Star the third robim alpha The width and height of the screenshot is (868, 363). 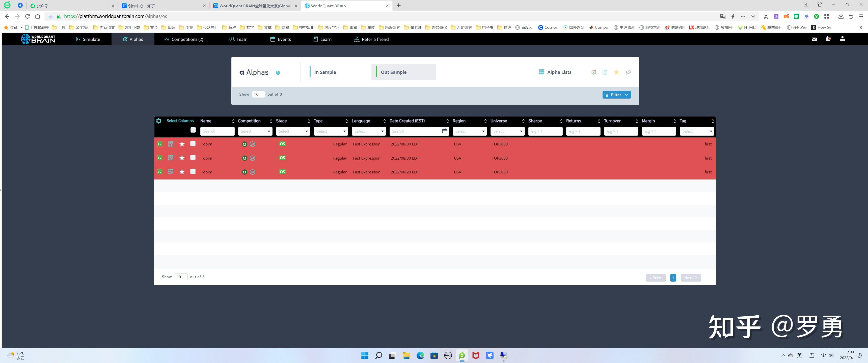tap(182, 172)
